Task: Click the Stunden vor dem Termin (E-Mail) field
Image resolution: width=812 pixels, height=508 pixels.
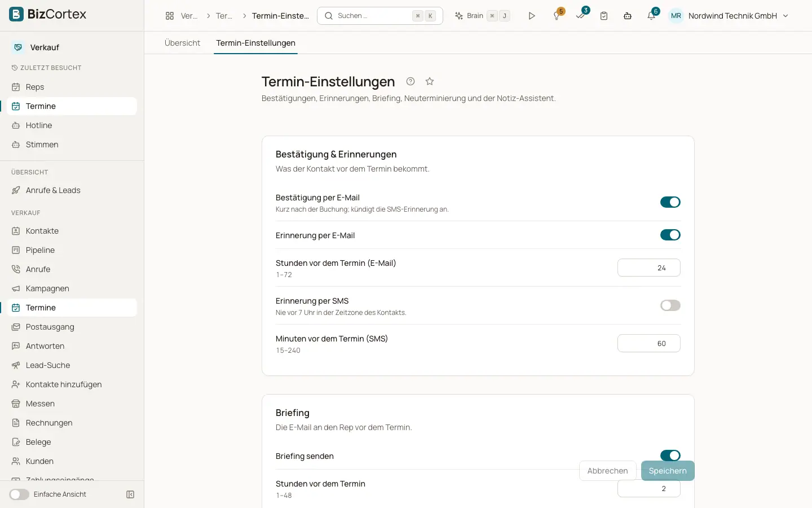Action: tap(649, 268)
